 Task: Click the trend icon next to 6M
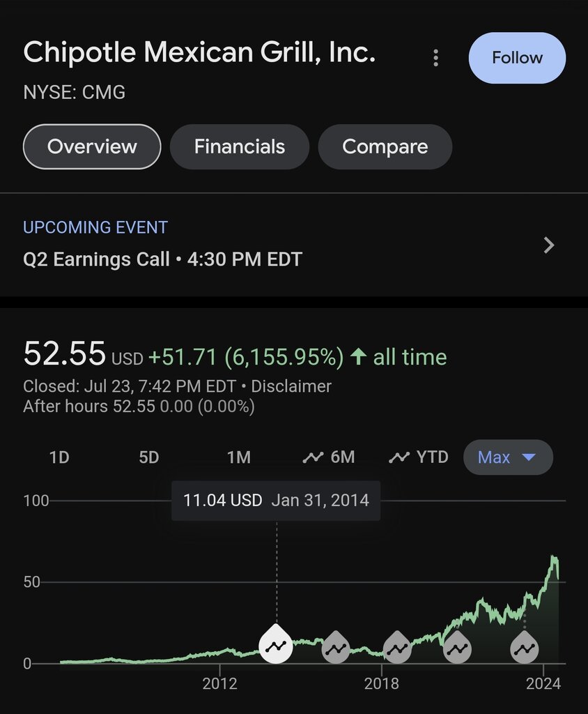click(x=313, y=457)
